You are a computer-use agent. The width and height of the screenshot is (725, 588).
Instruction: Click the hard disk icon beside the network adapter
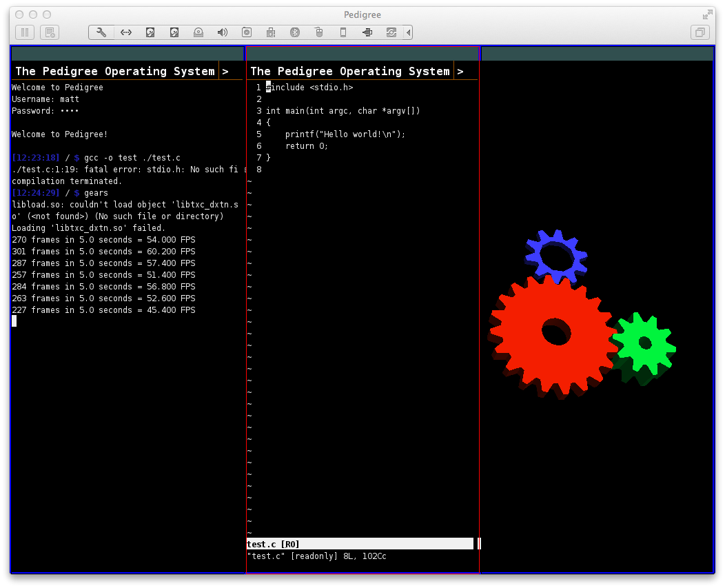pyautogui.click(x=150, y=32)
